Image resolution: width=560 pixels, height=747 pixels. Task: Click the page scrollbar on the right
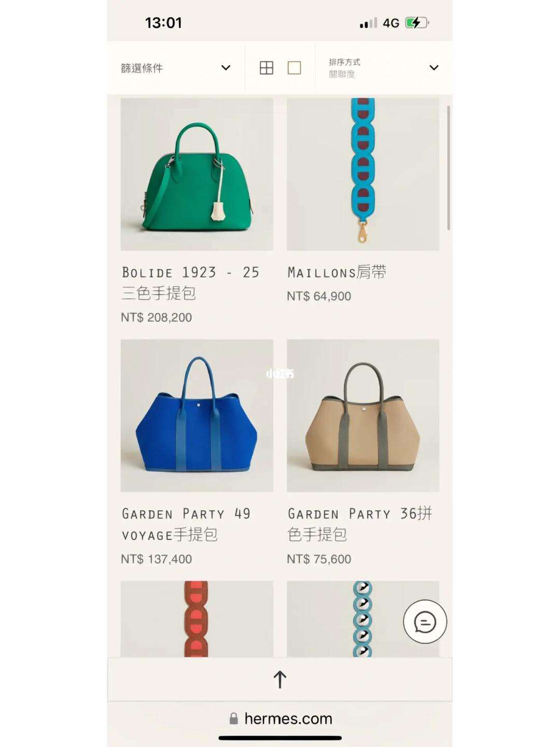tap(449, 168)
